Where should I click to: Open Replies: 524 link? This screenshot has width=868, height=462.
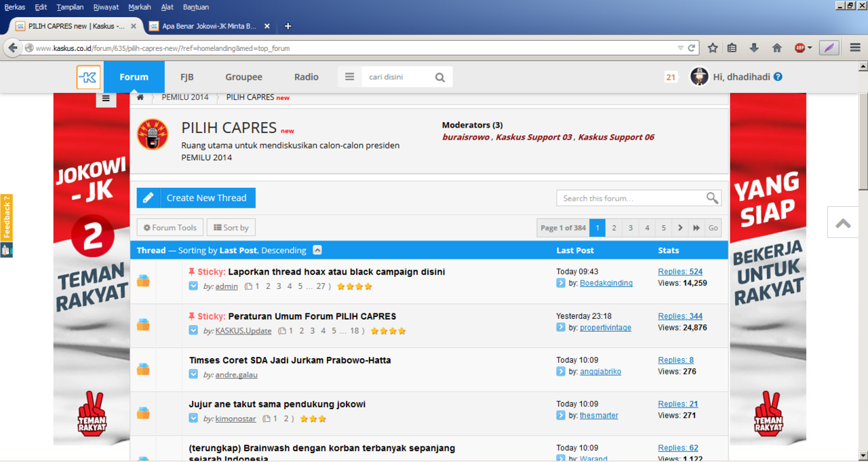click(680, 271)
